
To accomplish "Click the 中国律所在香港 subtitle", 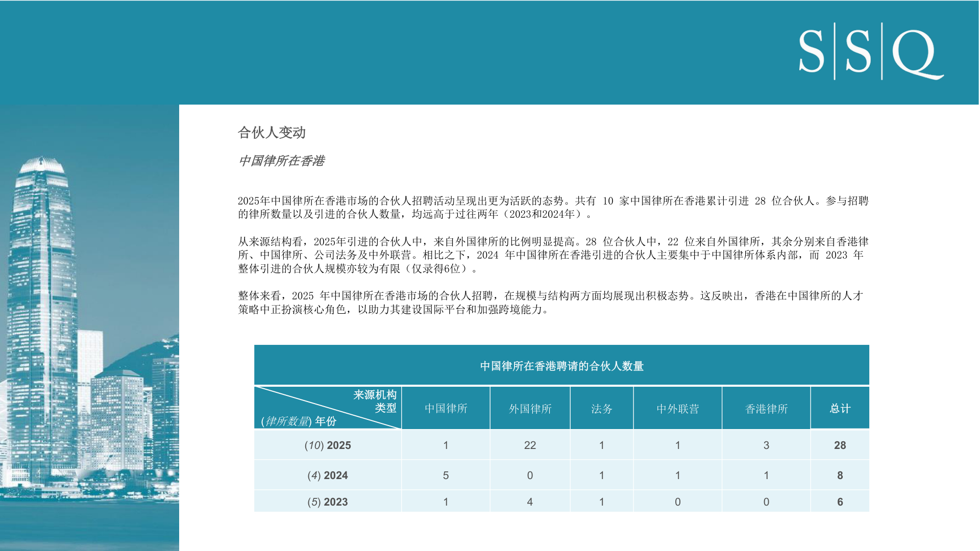I will point(281,161).
